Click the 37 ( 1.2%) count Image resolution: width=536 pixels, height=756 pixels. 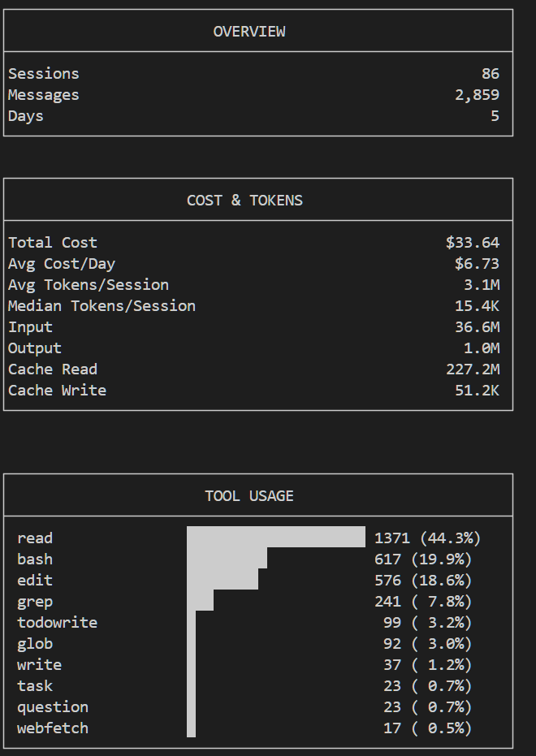[x=427, y=666]
